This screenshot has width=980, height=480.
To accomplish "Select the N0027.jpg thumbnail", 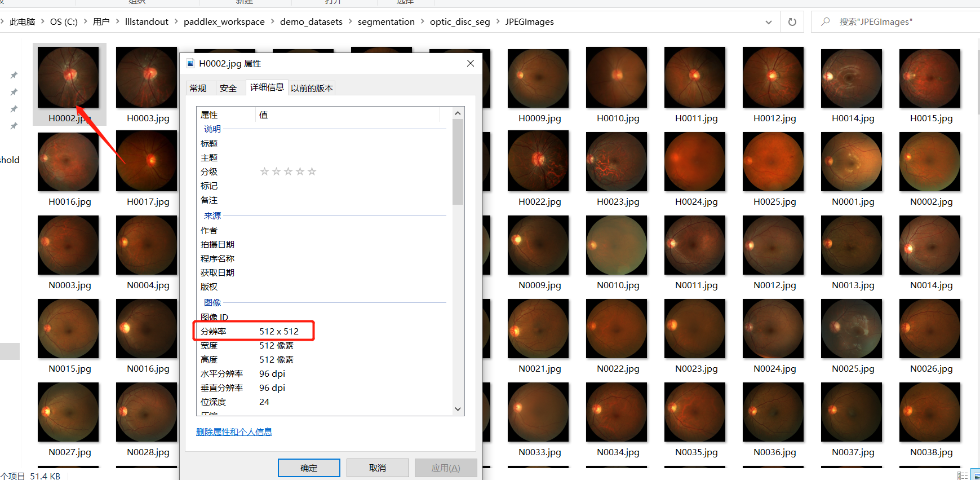I will [x=68, y=412].
